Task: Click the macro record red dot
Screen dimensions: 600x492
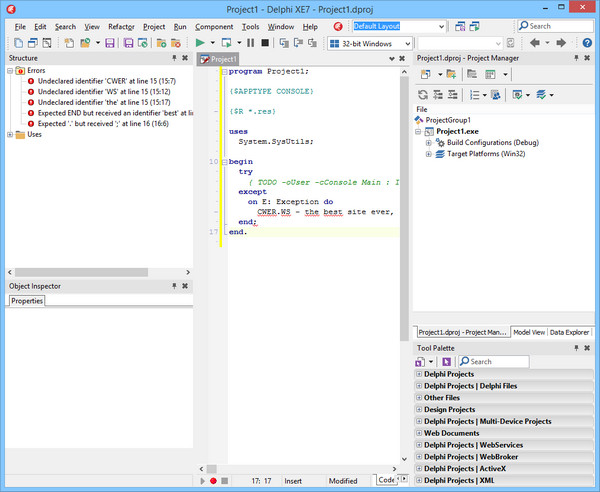Action: (x=213, y=481)
